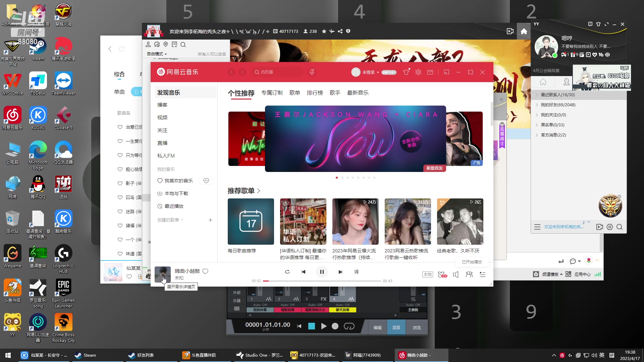The image size is (644, 362).
Task: Select 私人FM in the sidebar
Action: (166, 156)
